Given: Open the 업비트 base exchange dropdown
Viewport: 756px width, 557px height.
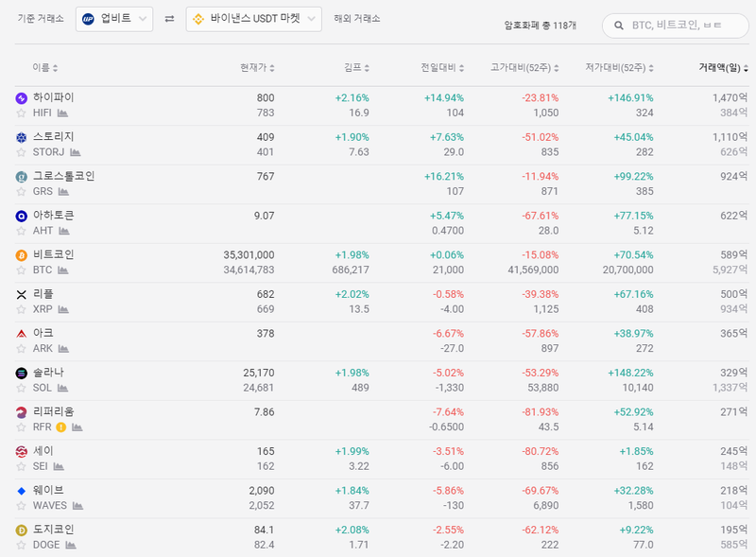Looking at the screenshot, I should click(x=114, y=19).
